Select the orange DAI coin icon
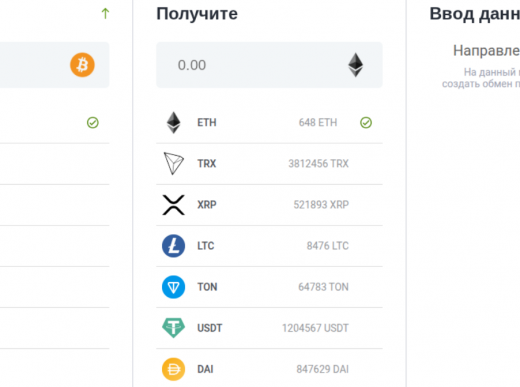Viewport: 520px width, 387px height. 173,369
